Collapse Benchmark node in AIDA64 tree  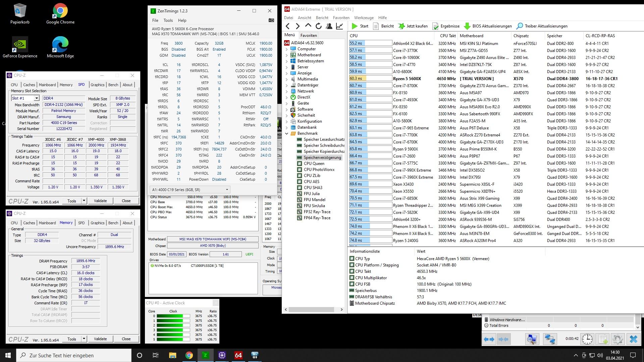[x=287, y=133]
